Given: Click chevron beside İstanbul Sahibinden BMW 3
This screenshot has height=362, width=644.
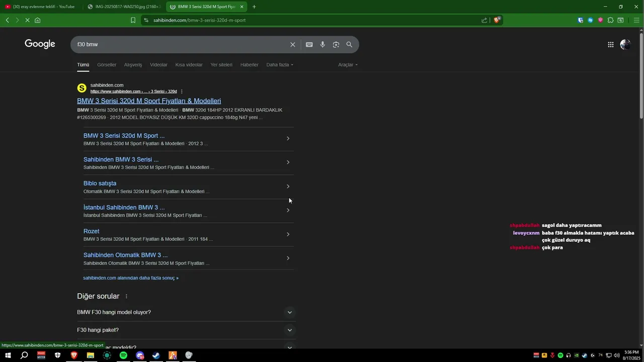Looking at the screenshot, I should pyautogui.click(x=288, y=210).
